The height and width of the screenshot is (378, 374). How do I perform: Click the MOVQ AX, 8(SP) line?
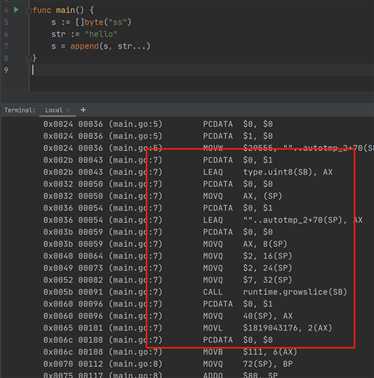[165, 244]
